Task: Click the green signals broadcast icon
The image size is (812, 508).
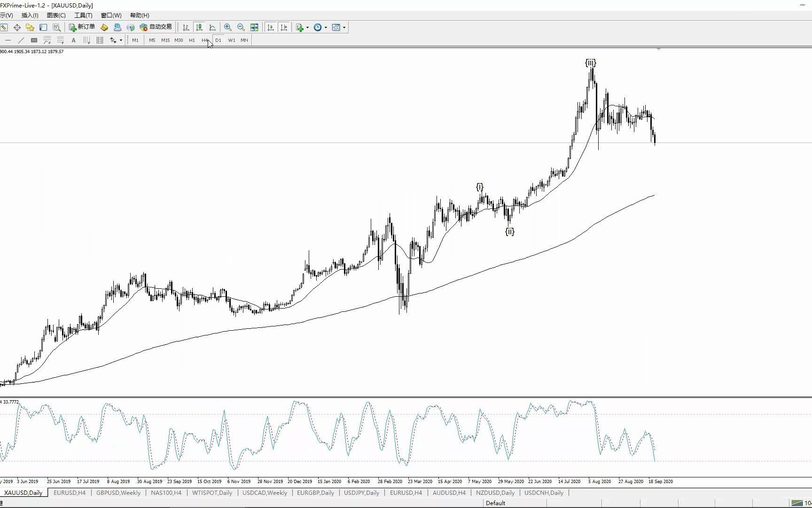Action: (x=131, y=27)
